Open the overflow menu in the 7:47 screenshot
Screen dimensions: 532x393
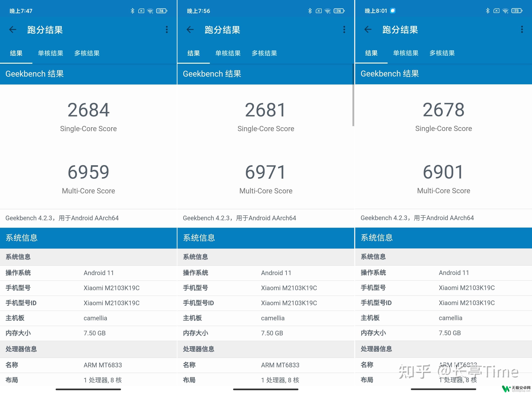tap(167, 29)
